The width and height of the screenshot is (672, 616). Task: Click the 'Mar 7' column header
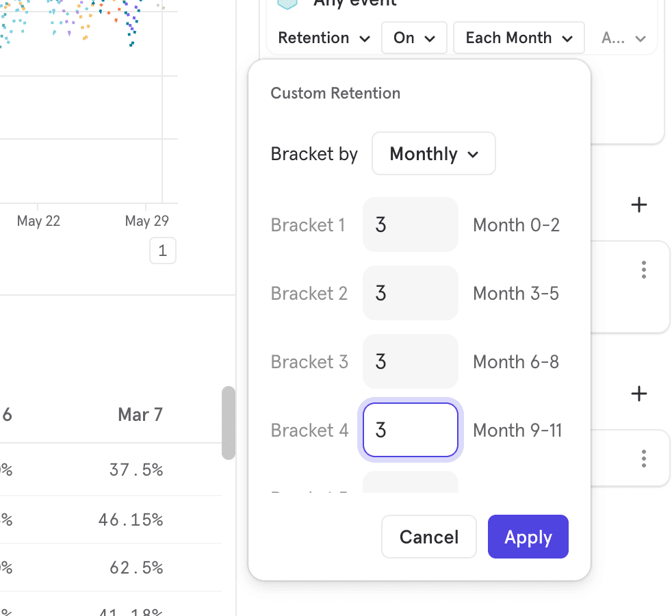(140, 415)
